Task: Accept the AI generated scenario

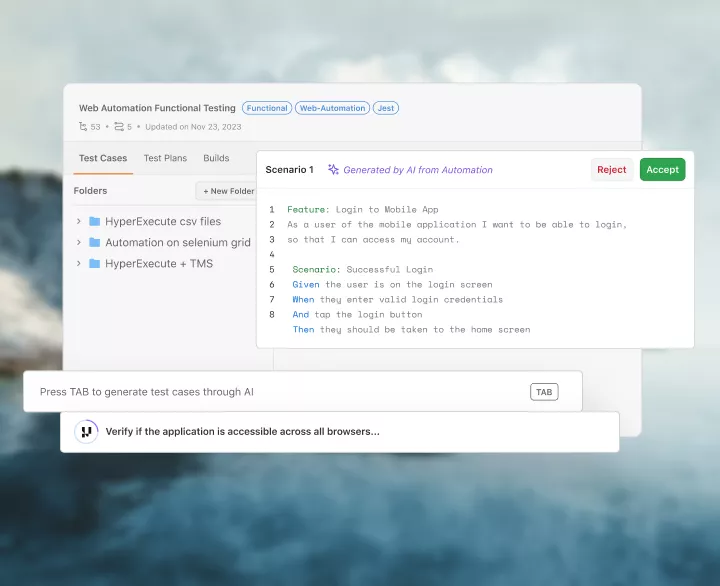Action: (662, 169)
